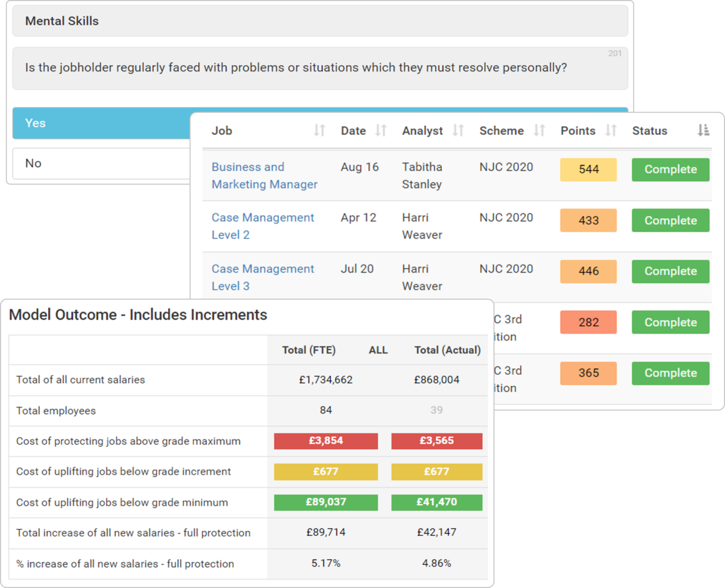The image size is (725, 588).
Task: Click the red £3,854 cost cell
Action: click(x=326, y=441)
